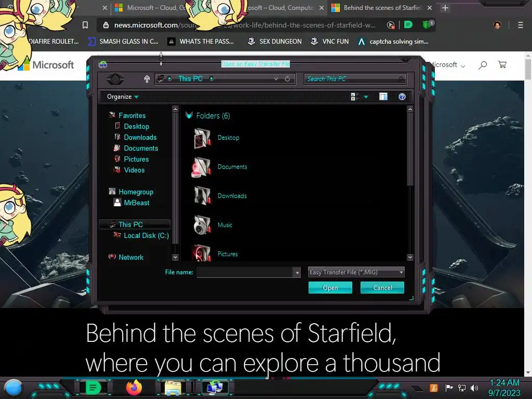Open Firefox from the taskbar
The image size is (532, 399).
134,387
